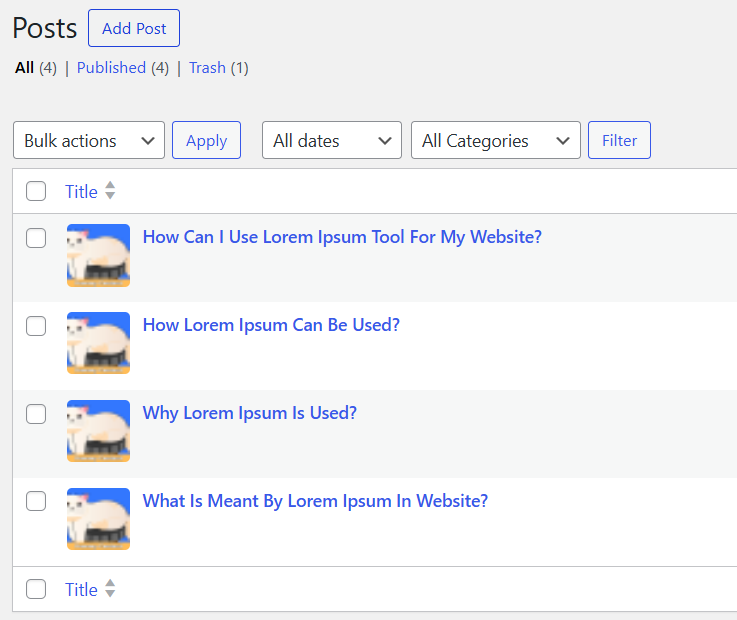Image resolution: width=737 pixels, height=620 pixels.
Task: Check the box for 'How Can I Use Lorem Ipsum Tool' post
Action: point(36,238)
